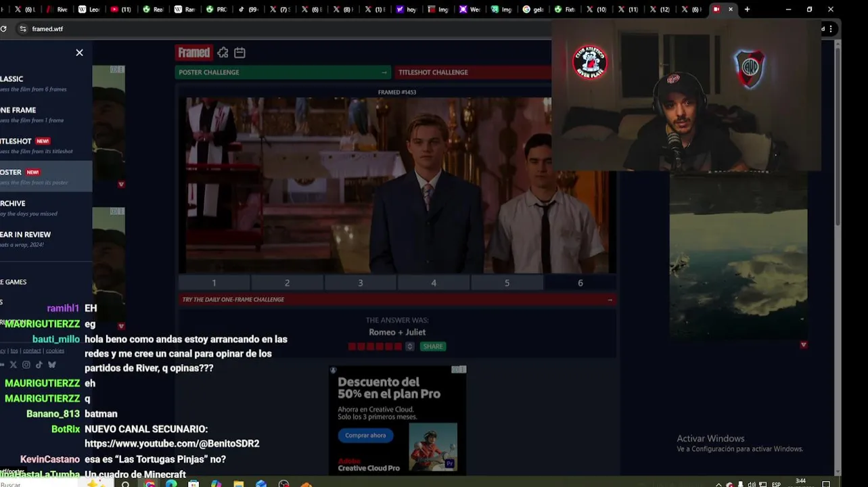Close the Framed sidebar menu with X

coord(79,53)
